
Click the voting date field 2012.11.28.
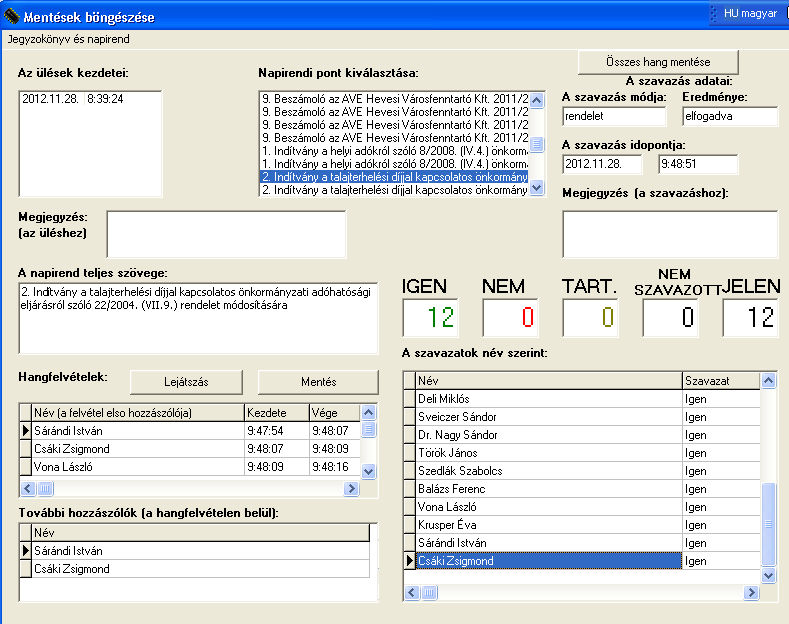coord(602,164)
